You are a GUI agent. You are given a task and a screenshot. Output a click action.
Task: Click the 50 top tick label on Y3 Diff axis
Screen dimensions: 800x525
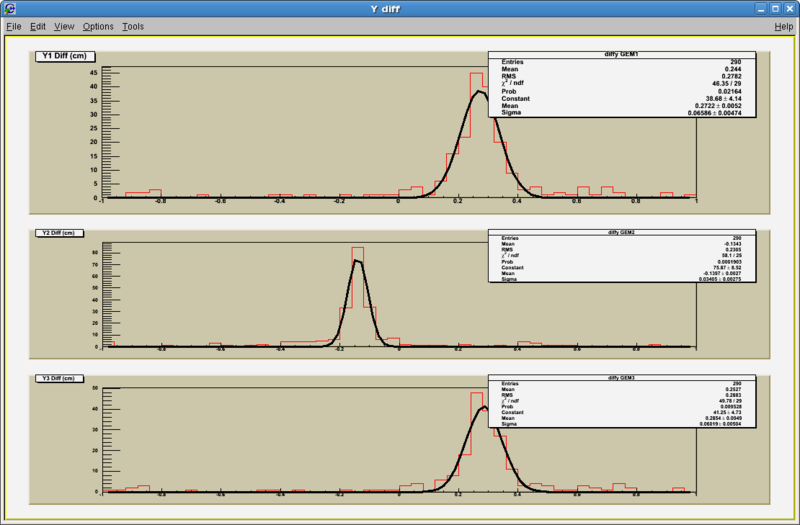click(x=95, y=388)
